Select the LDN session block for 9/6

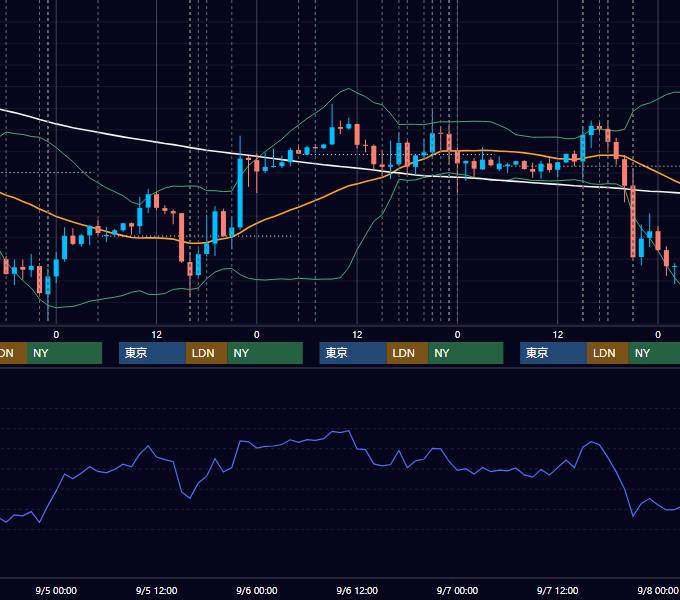point(407,353)
